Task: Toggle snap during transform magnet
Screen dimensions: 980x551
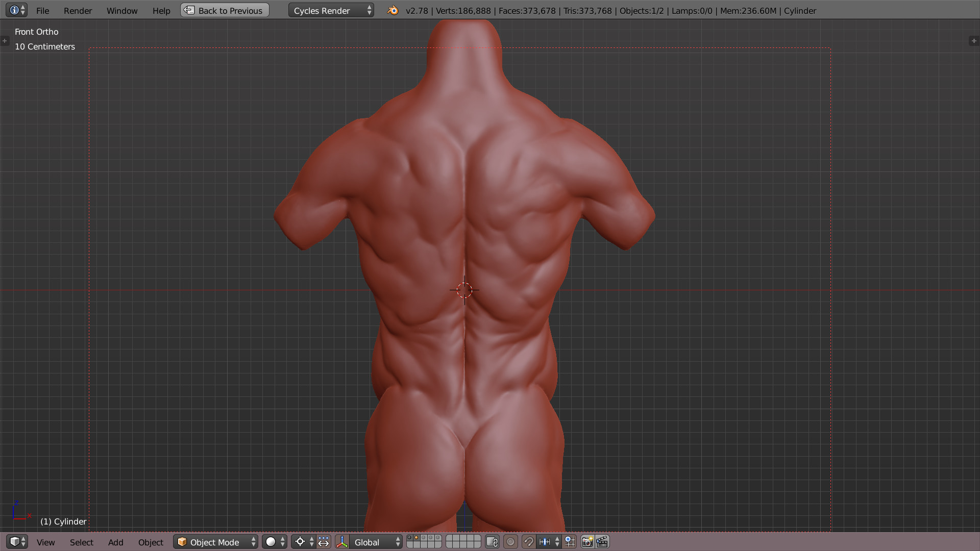Action: pyautogui.click(x=529, y=542)
